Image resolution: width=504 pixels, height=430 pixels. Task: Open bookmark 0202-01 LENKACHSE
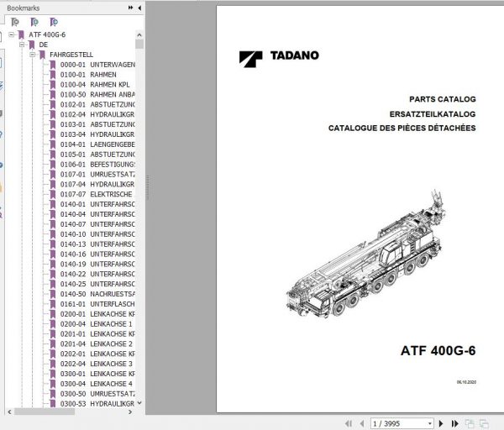pos(97,354)
